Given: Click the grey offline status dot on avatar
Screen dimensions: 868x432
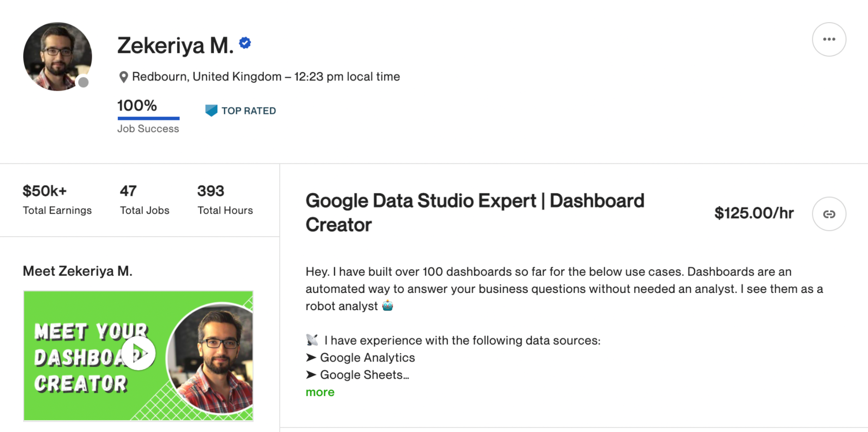Looking at the screenshot, I should tap(84, 82).
